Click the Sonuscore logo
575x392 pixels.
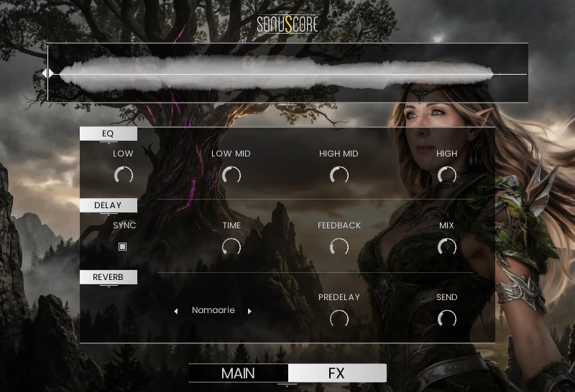(x=287, y=25)
